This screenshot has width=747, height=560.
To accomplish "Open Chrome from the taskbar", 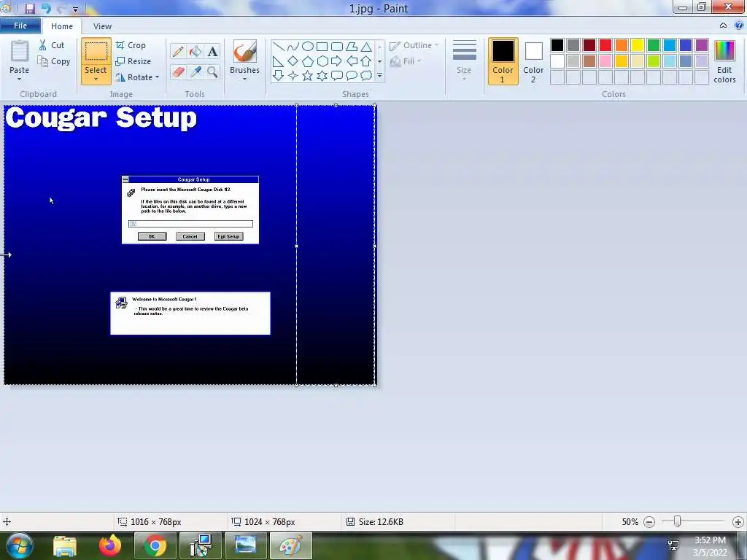I will click(155, 545).
